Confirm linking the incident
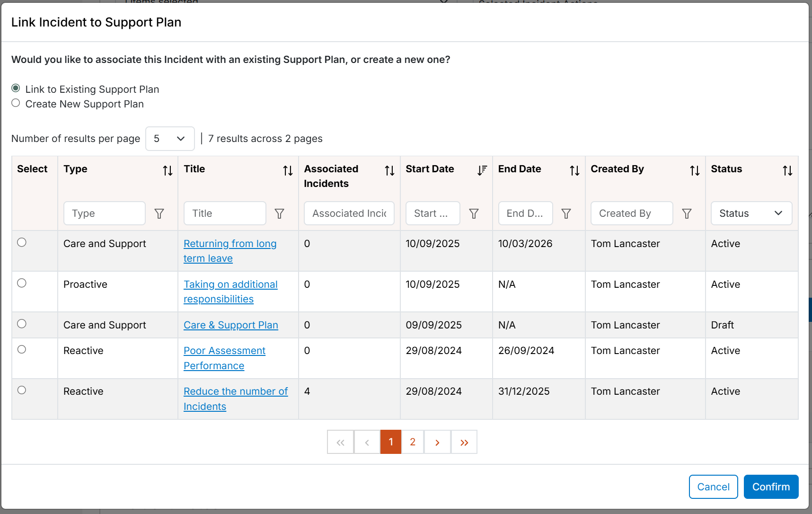 click(x=771, y=487)
